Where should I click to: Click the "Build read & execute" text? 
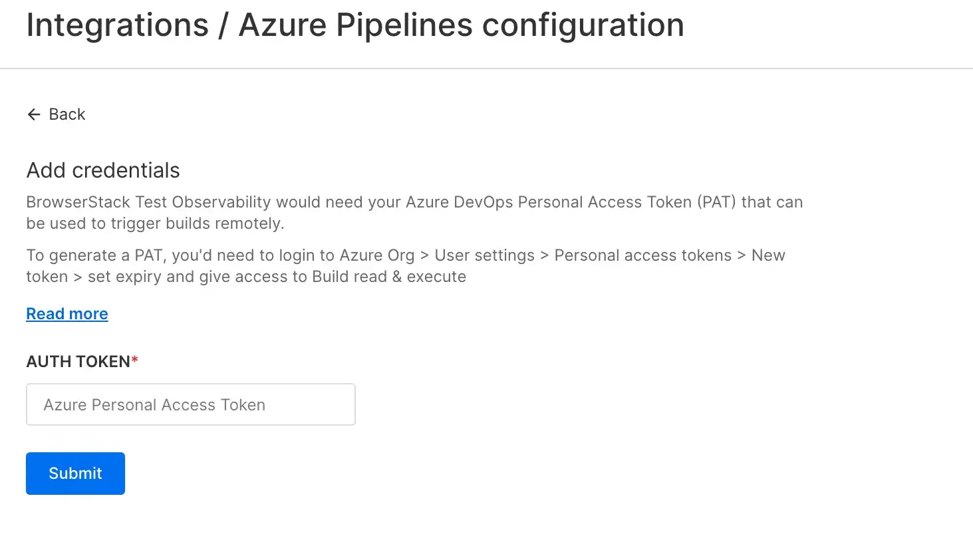[x=389, y=277]
